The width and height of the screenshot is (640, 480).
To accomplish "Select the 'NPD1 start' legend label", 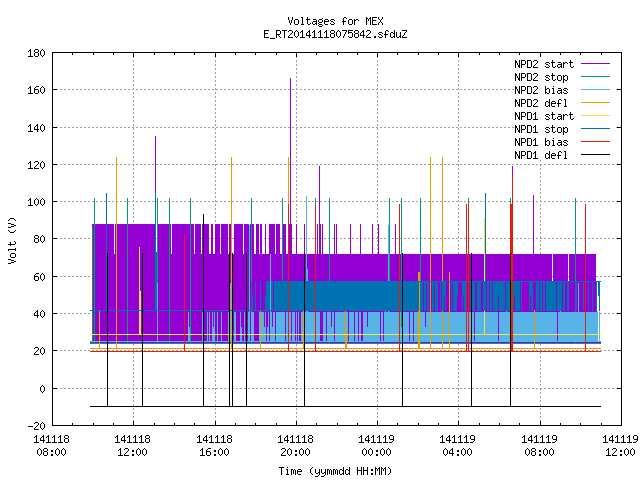I will point(544,116).
